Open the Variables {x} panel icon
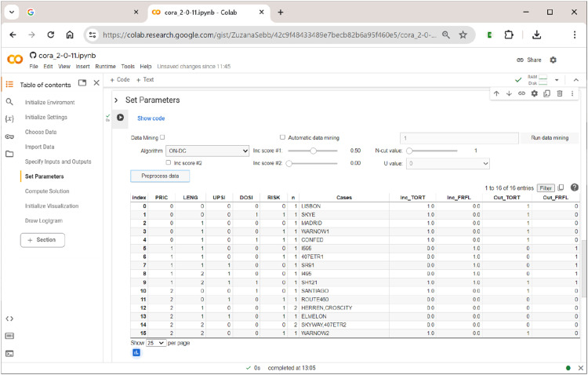 point(9,119)
